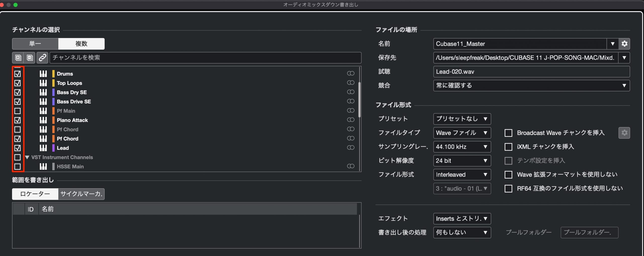The image size is (644, 256).
Task: Click the keyboard instrument icon on Piano Attack row
Action: pos(43,120)
